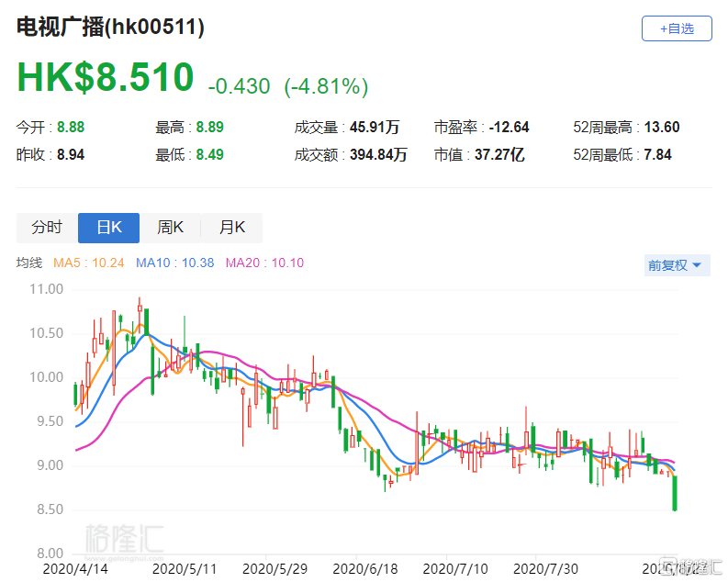Image resolution: width=728 pixels, height=582 pixels.
Task: Click the 9.00 price axis label
Action: click(50, 465)
